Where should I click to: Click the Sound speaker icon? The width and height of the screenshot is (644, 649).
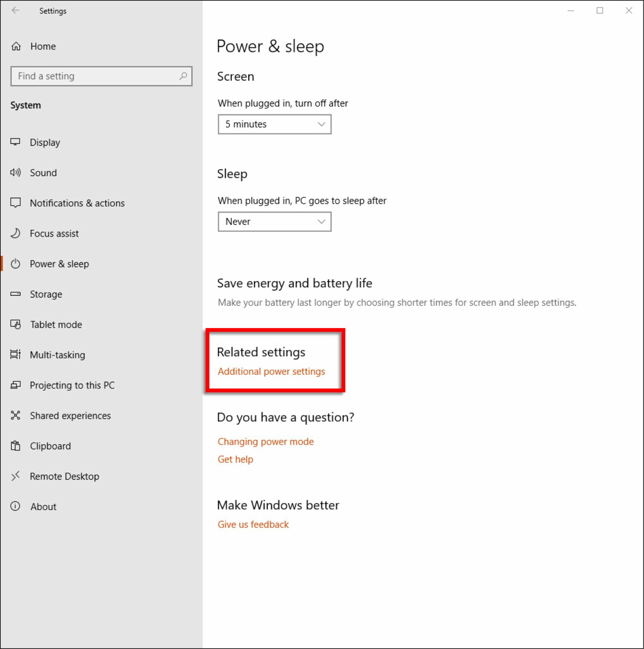[x=15, y=173]
